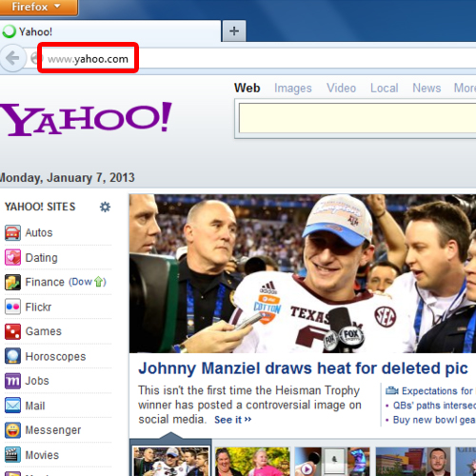Focus the Yahoo search input box
476x476 pixels.
pos(357,118)
